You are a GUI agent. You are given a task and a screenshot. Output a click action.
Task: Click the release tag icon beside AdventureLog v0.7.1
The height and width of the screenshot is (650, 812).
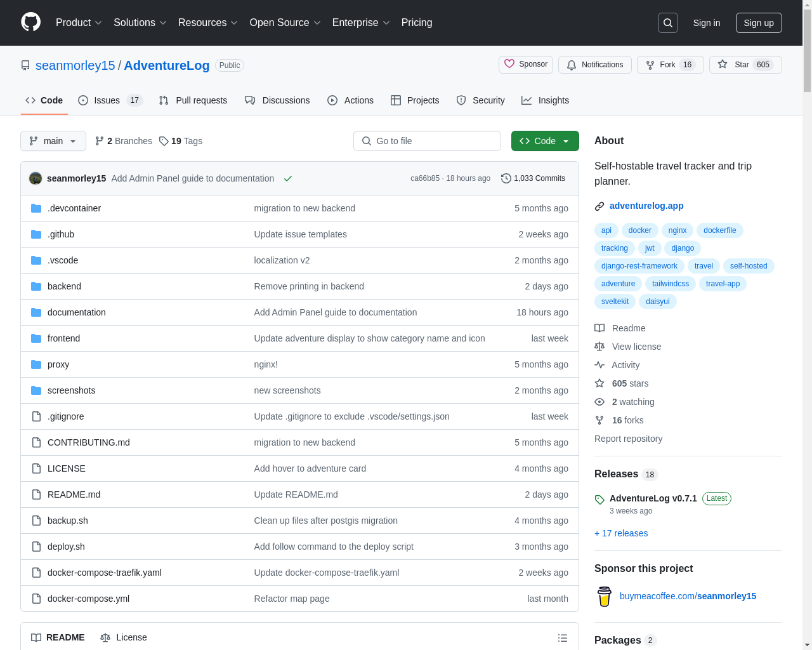599,498
